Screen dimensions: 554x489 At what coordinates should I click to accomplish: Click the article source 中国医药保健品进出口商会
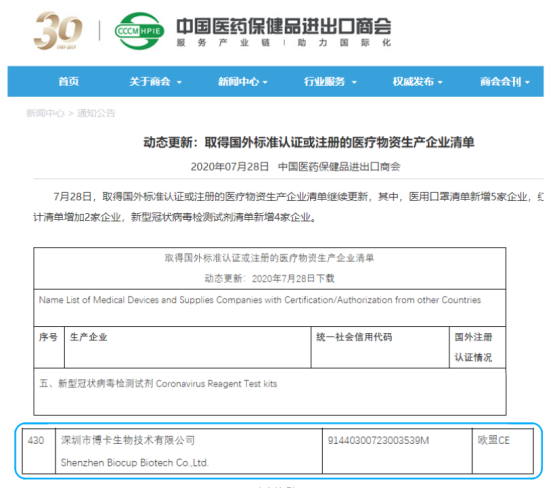pos(339,166)
